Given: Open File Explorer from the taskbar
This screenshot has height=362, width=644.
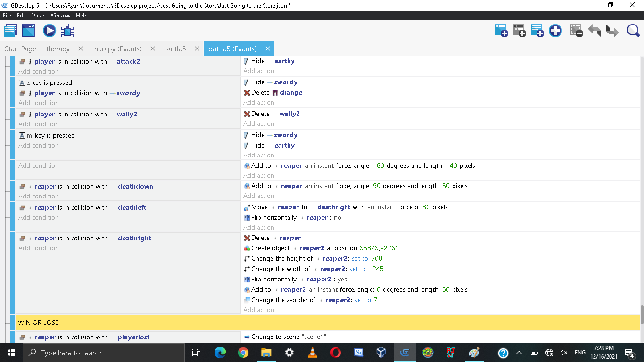Looking at the screenshot, I should [266, 353].
